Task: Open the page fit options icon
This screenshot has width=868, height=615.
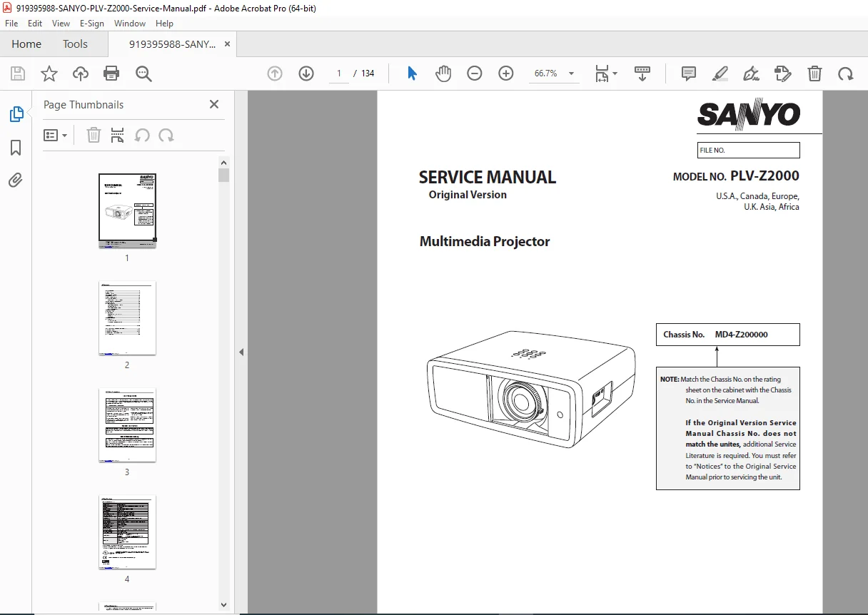Action: 606,73
